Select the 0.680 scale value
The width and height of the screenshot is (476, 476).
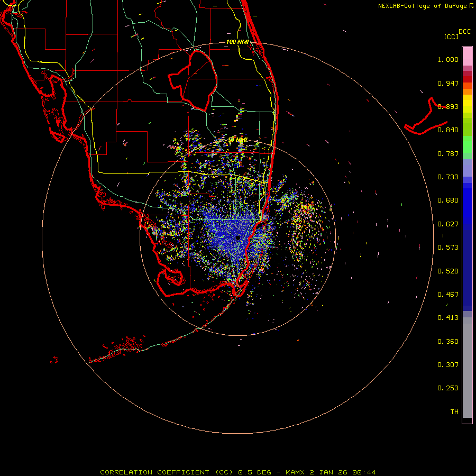click(448, 200)
